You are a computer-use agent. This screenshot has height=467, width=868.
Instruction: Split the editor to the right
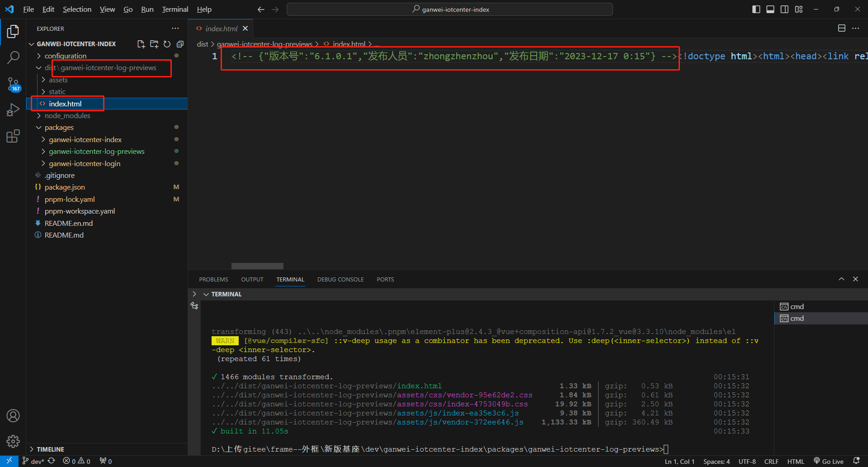842,28
